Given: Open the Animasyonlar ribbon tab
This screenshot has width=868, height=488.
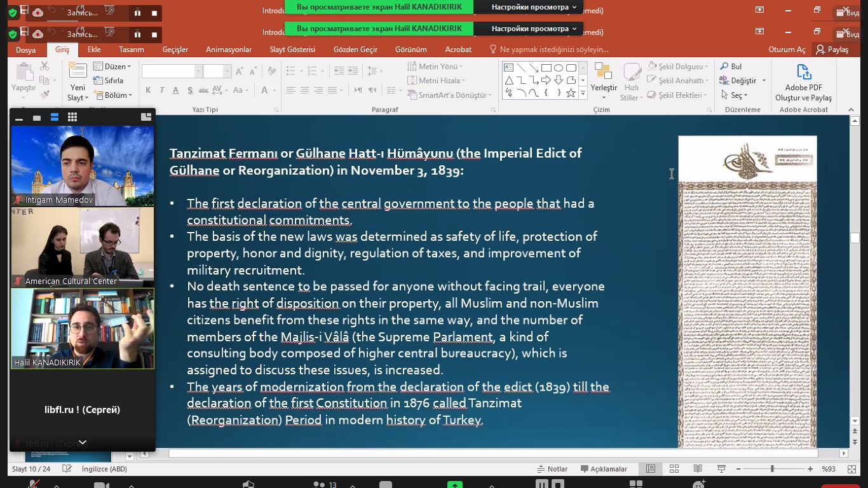Looking at the screenshot, I should pos(229,50).
